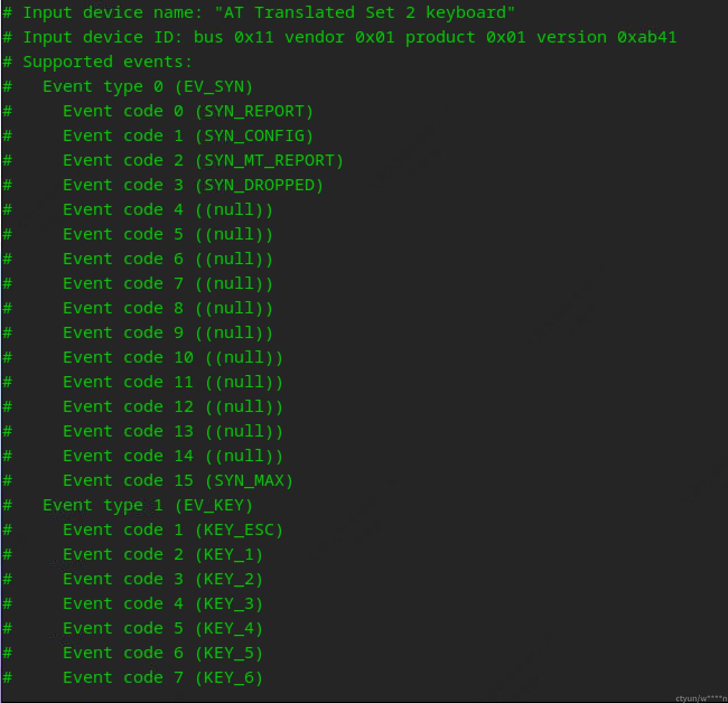Click the Input device name line
Screen dimensions: 728x703
pyautogui.click(x=259, y=12)
